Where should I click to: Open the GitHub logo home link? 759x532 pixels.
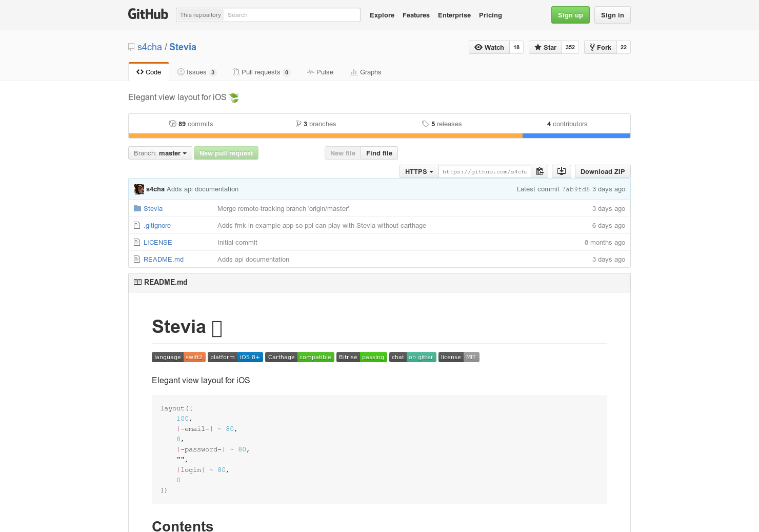(x=148, y=14)
